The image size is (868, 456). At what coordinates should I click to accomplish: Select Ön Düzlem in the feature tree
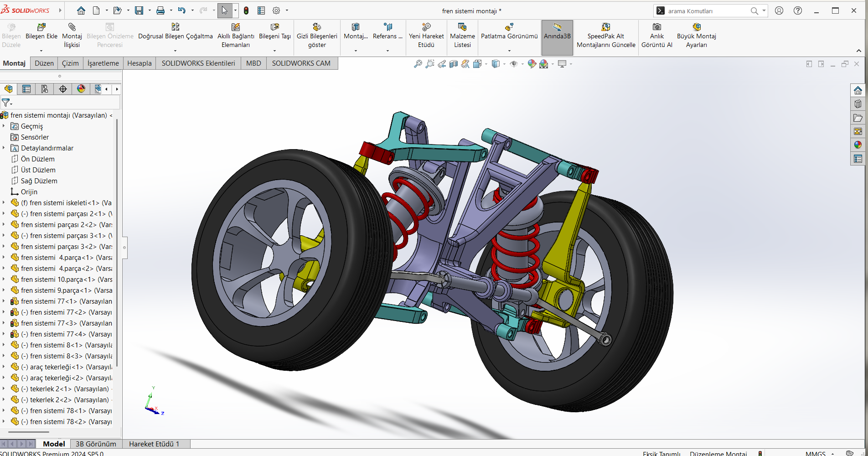38,159
